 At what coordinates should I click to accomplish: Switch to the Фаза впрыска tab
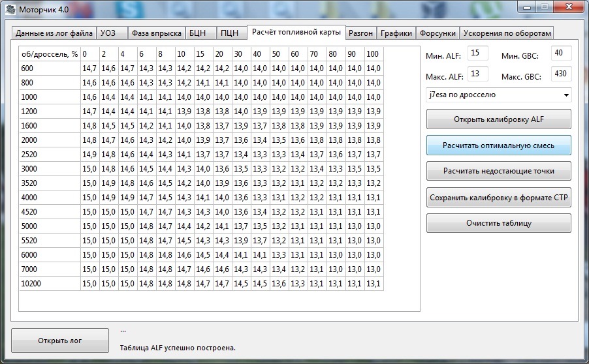[x=156, y=33]
